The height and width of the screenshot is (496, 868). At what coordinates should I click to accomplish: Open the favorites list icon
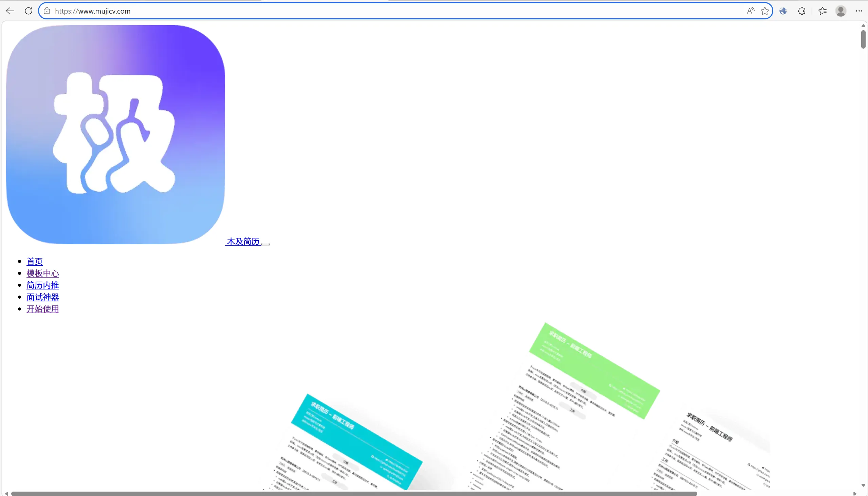[x=823, y=11]
